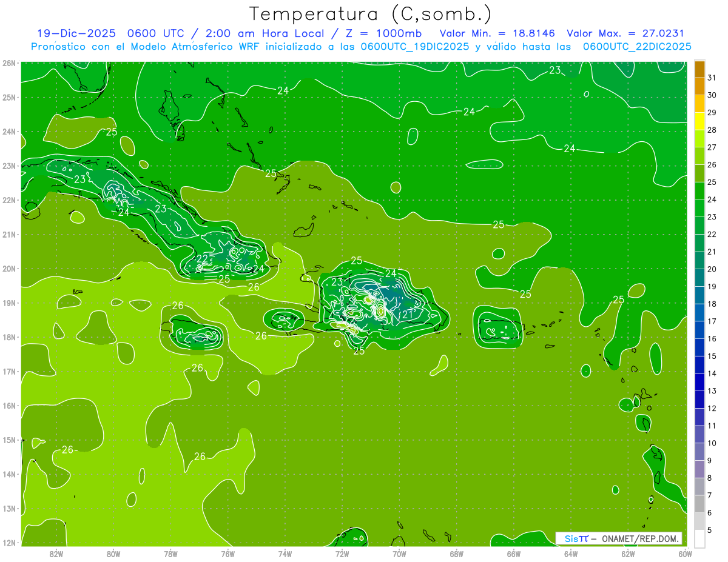Click color scale label 18
Image resolution: width=728 pixels, height=562 pixels.
point(712,304)
